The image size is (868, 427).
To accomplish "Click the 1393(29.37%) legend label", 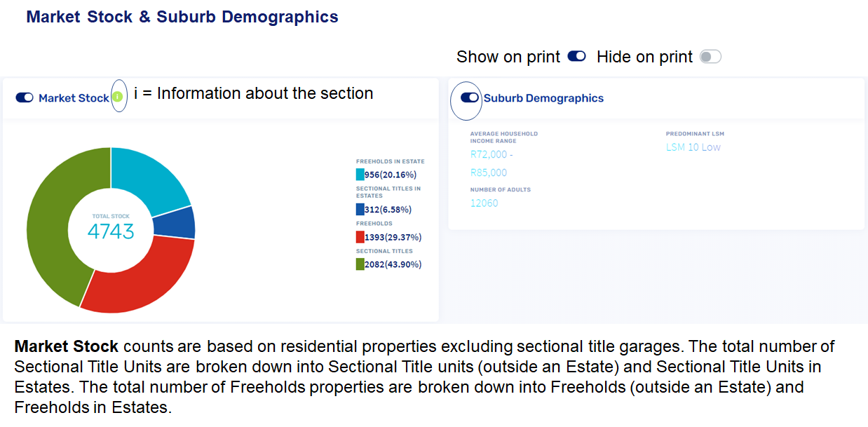I will pos(393,237).
